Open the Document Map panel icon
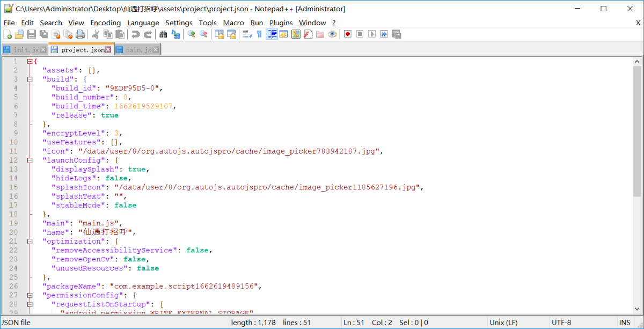The height and width of the screenshot is (329, 644). [x=296, y=34]
